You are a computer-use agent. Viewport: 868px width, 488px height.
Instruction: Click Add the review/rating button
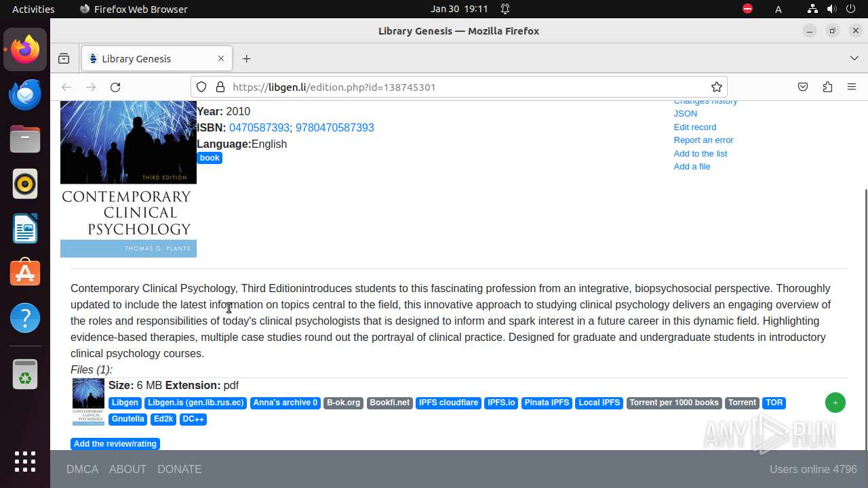click(x=115, y=444)
